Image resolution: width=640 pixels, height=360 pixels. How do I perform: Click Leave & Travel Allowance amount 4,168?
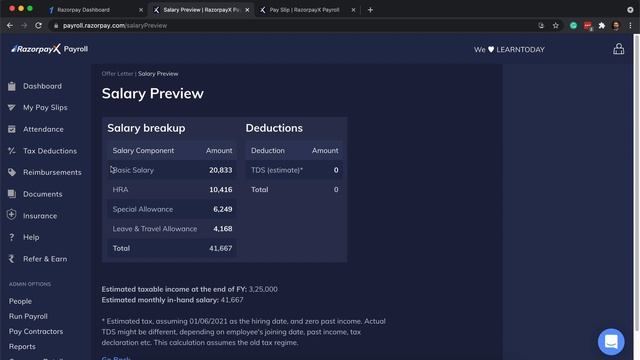point(222,229)
